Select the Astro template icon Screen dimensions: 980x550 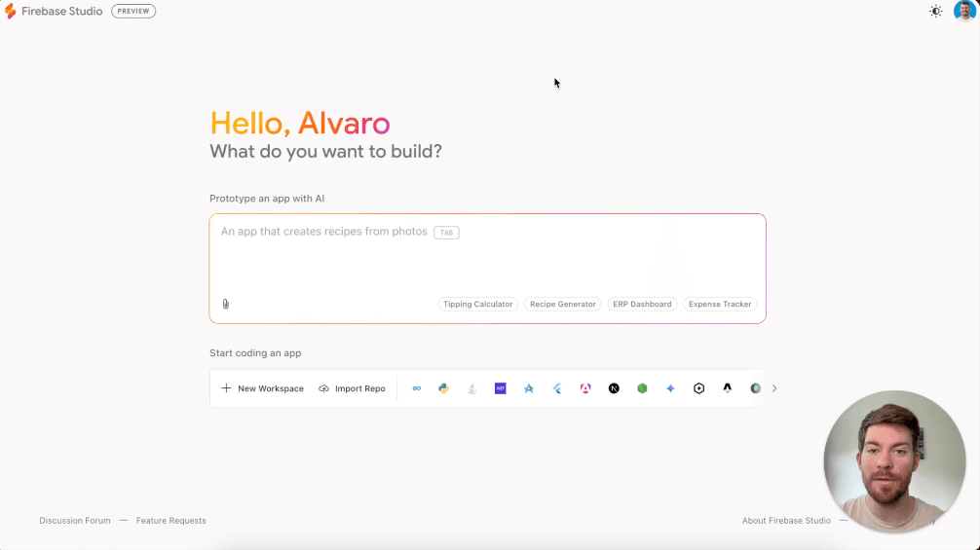[728, 388]
